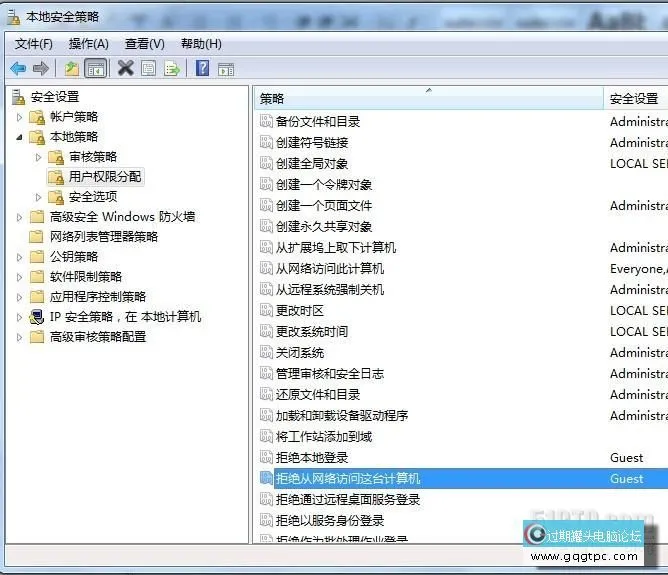The image size is (668, 575).
Task: Open the 帮助(H) menu
Action: coord(201,44)
